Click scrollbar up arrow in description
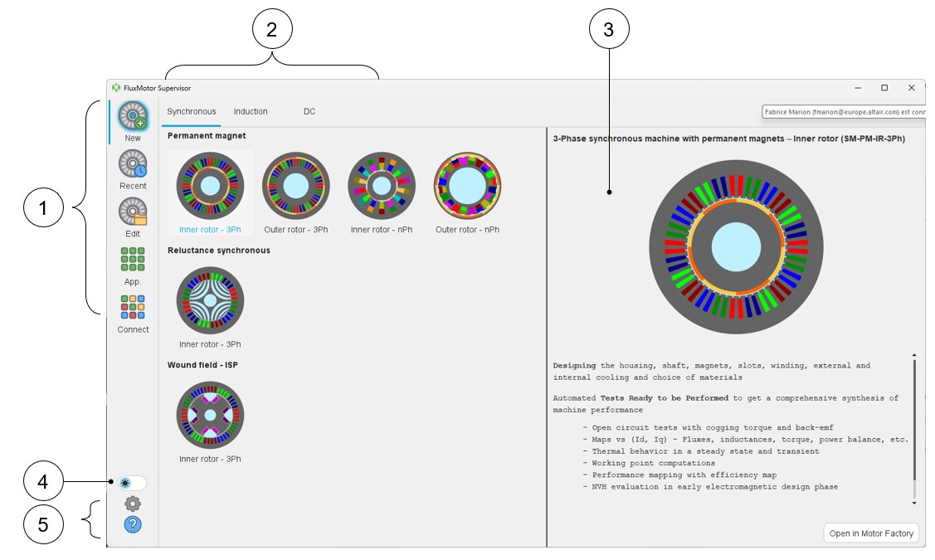The image size is (935, 560). (914, 355)
